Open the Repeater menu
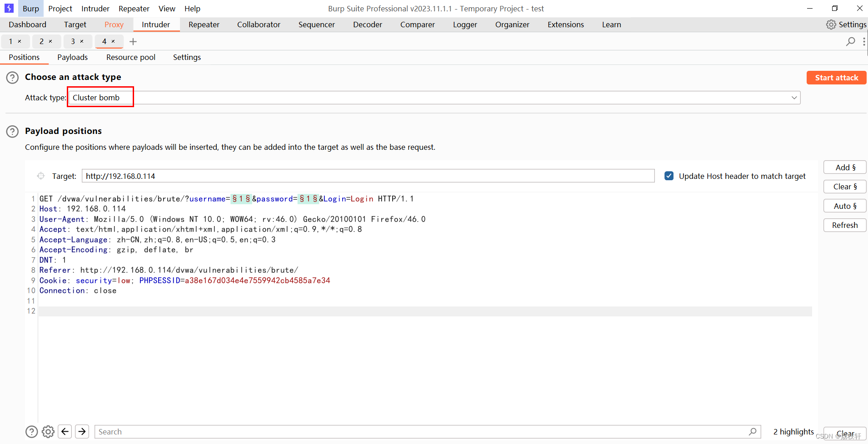This screenshot has height=444, width=868. [x=134, y=9]
